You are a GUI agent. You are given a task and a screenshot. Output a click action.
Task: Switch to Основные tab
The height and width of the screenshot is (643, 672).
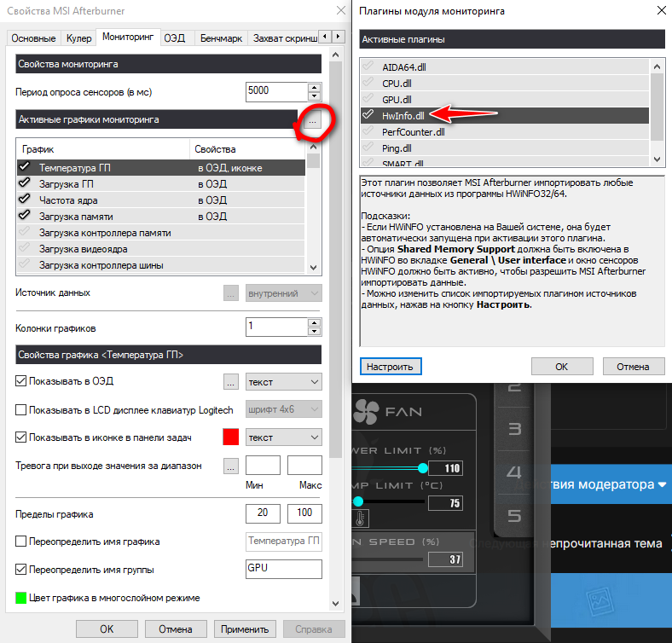point(33,38)
